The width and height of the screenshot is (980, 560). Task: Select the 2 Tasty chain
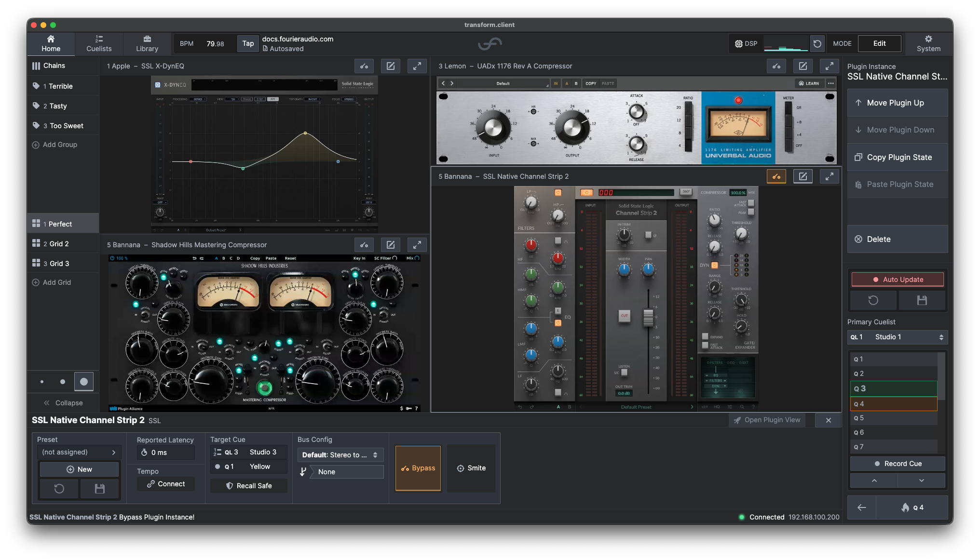pyautogui.click(x=63, y=106)
